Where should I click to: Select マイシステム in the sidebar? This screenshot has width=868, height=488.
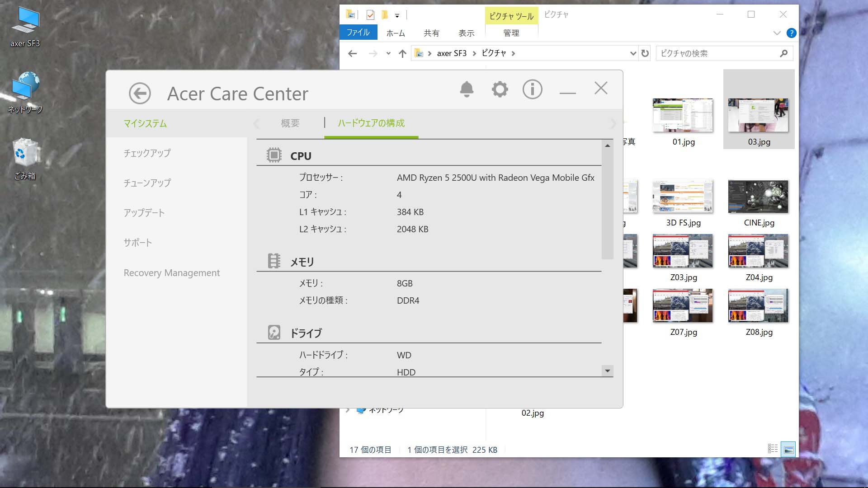coord(145,123)
